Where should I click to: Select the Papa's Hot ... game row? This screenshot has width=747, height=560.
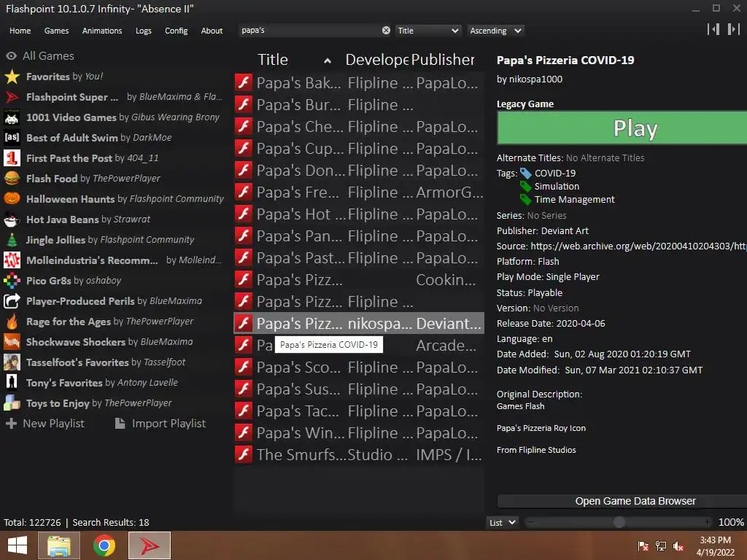(359, 214)
